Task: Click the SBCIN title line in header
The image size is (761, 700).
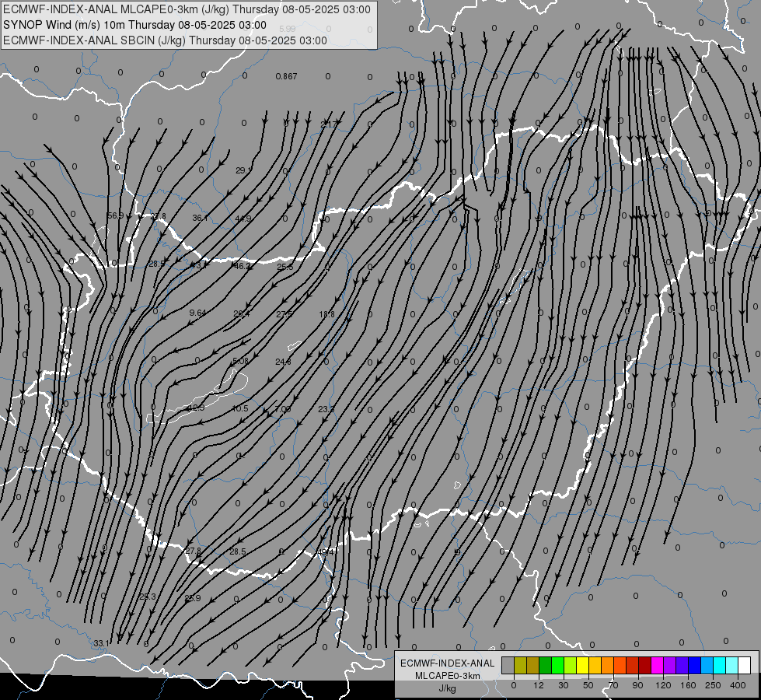Action: coord(165,40)
